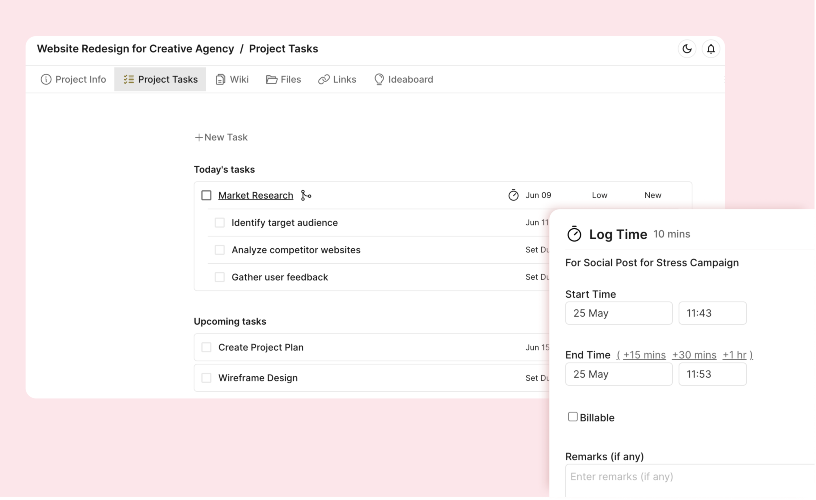Click the New status on Market Research
This screenshot has height=500, width=816.
(653, 195)
